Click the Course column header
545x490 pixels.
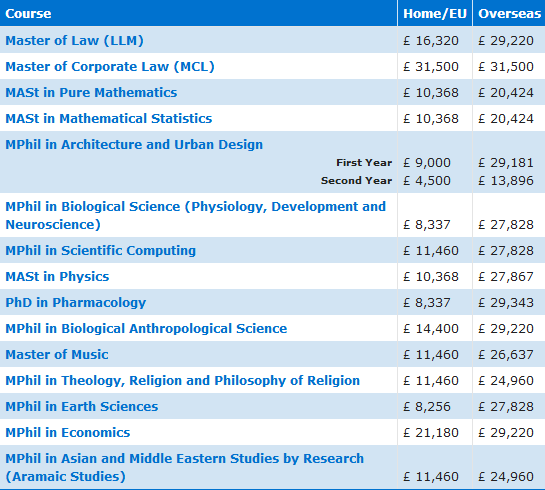(28, 14)
